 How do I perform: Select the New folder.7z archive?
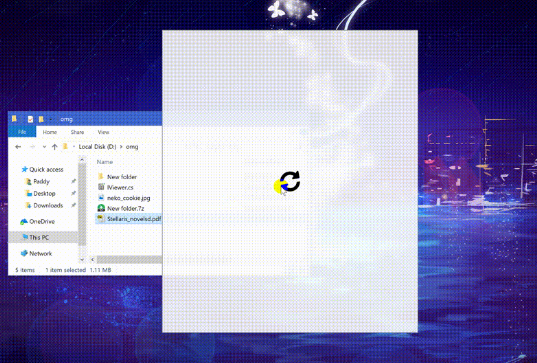125,208
